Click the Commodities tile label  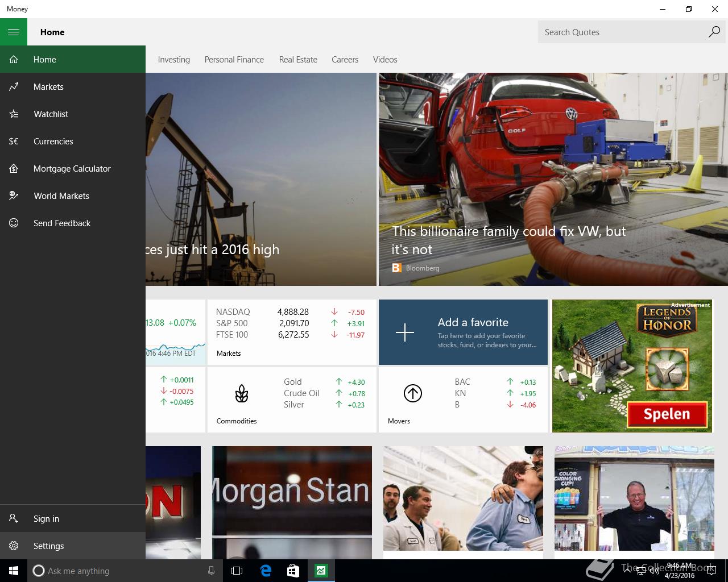(x=237, y=421)
